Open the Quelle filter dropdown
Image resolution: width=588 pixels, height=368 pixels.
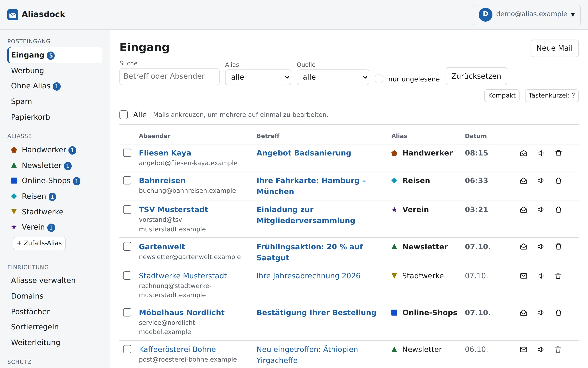(x=333, y=77)
